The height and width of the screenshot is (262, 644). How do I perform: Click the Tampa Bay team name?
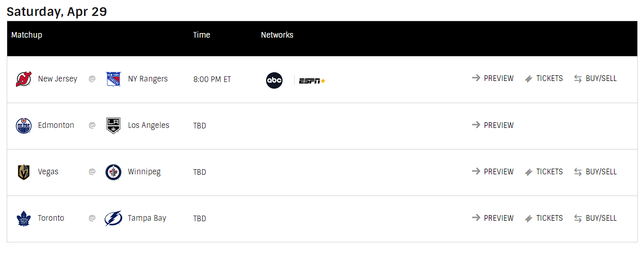coord(147,218)
